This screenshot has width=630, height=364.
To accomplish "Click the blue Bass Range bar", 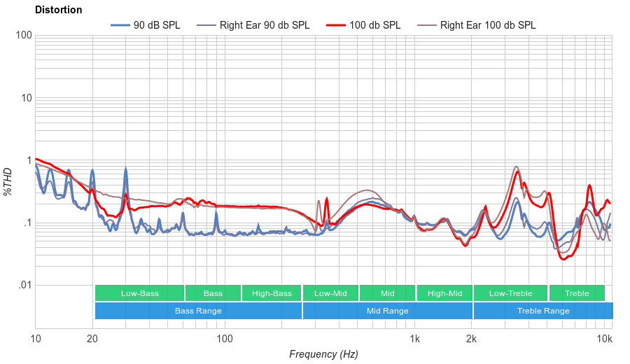I will [x=198, y=311].
